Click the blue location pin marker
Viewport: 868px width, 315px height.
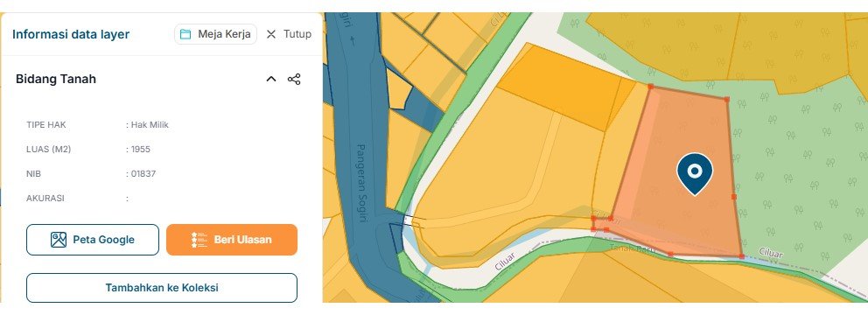click(x=695, y=173)
